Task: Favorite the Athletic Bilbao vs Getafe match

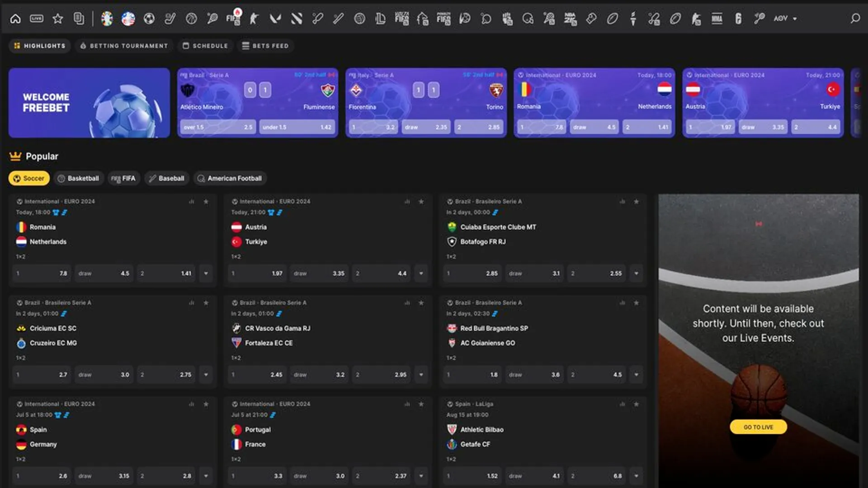Action: coord(637,404)
